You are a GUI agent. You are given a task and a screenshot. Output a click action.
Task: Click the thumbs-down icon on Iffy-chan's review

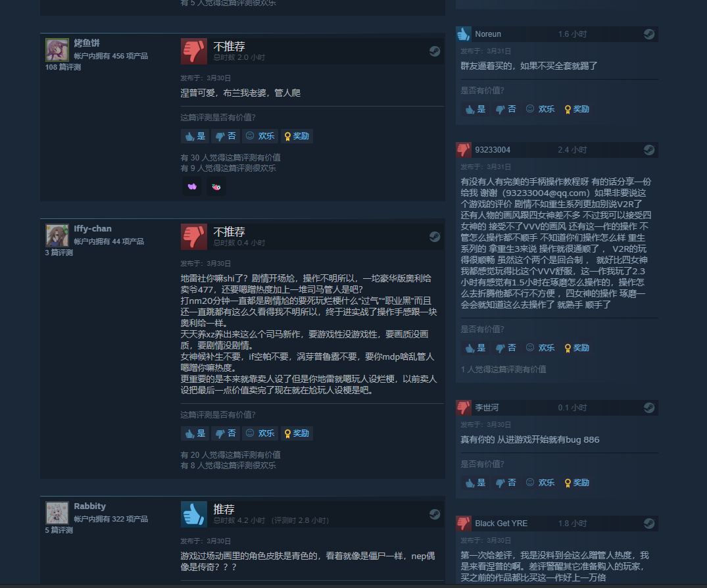(194, 237)
